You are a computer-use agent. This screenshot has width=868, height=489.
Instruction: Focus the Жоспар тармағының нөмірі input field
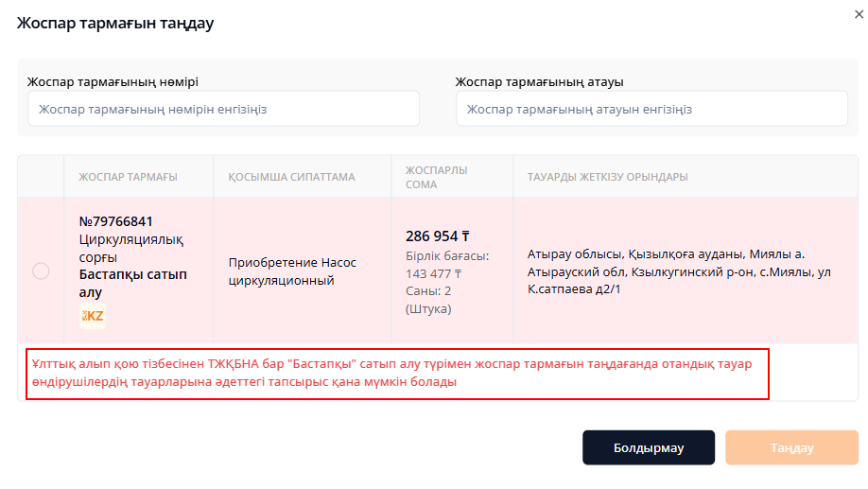(x=224, y=109)
